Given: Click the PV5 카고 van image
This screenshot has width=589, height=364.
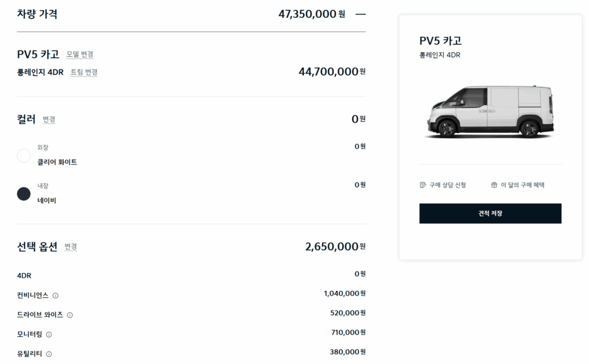Looking at the screenshot, I should pyautogui.click(x=491, y=111).
